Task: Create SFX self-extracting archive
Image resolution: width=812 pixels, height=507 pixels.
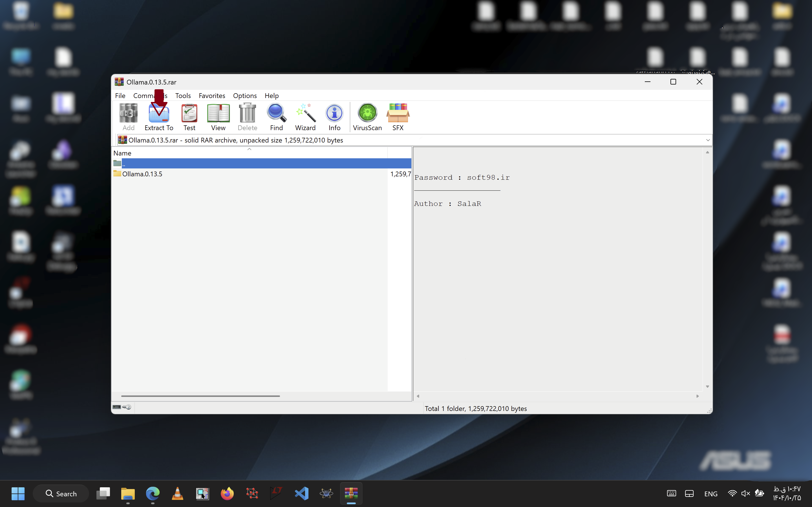Action: 398,116
